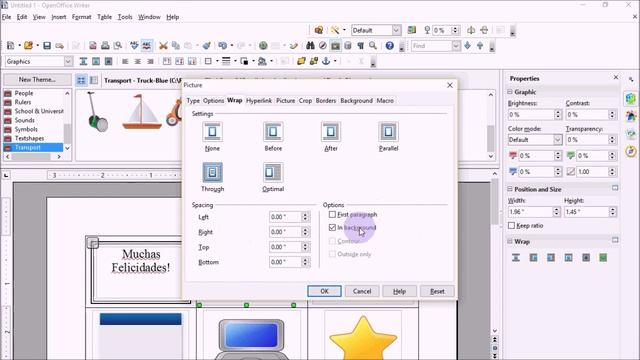
Task: Open the Find field dropdown arrow
Action: (x=456, y=46)
